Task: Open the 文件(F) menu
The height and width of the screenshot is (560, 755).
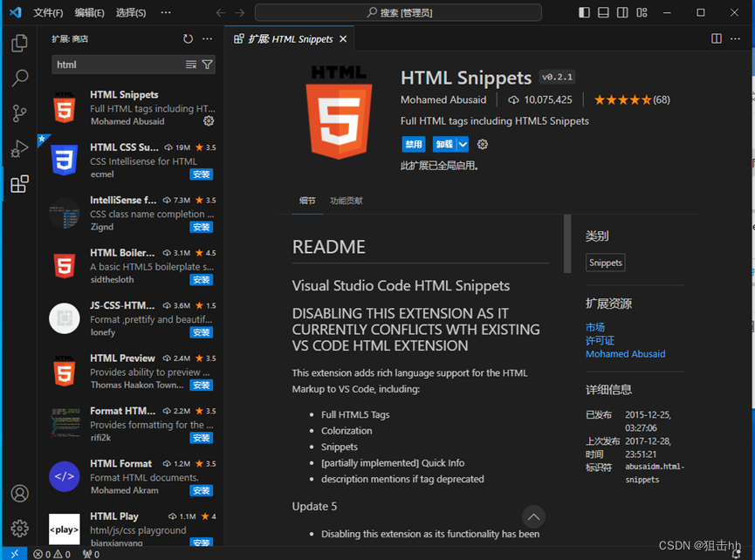Action: click(x=48, y=12)
